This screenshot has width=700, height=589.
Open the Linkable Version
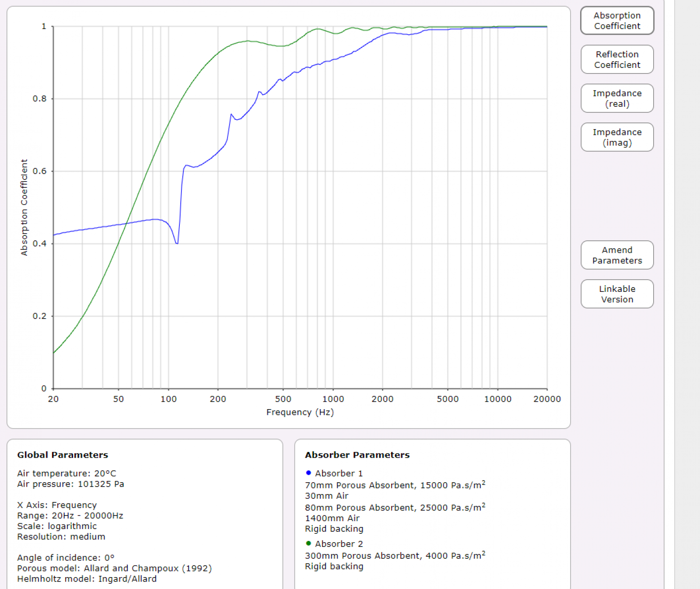pyautogui.click(x=617, y=294)
